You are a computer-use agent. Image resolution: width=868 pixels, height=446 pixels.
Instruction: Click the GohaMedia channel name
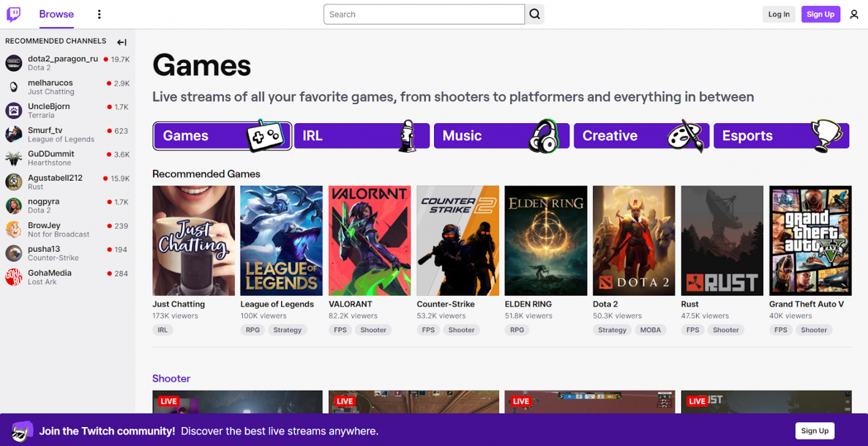pyautogui.click(x=50, y=273)
